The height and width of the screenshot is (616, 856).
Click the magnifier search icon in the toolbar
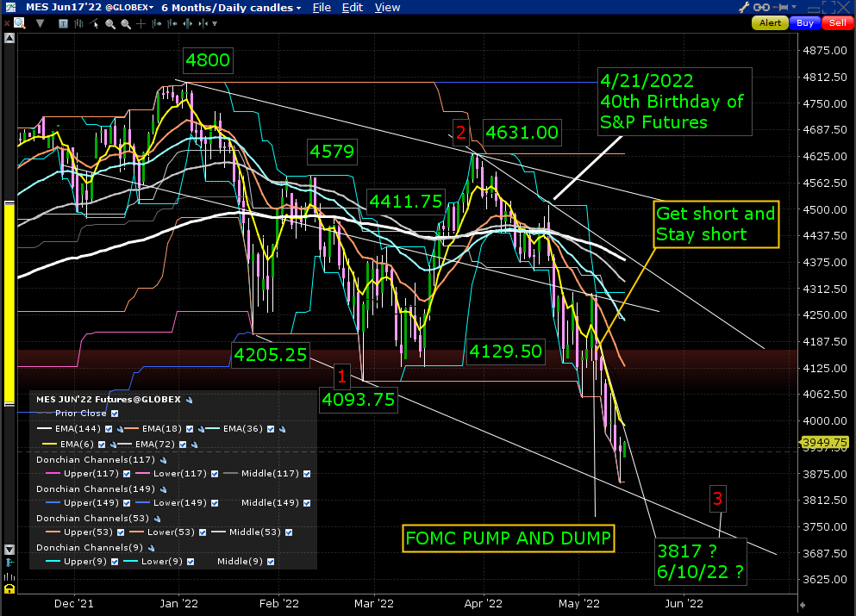(x=20, y=23)
